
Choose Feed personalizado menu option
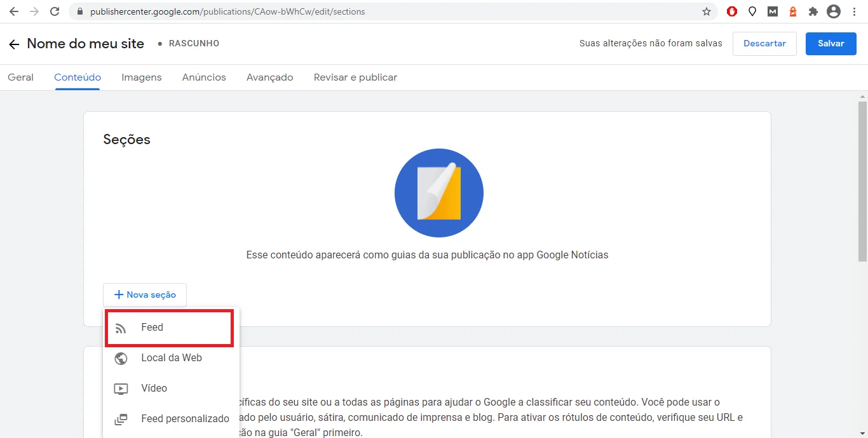pos(172,419)
